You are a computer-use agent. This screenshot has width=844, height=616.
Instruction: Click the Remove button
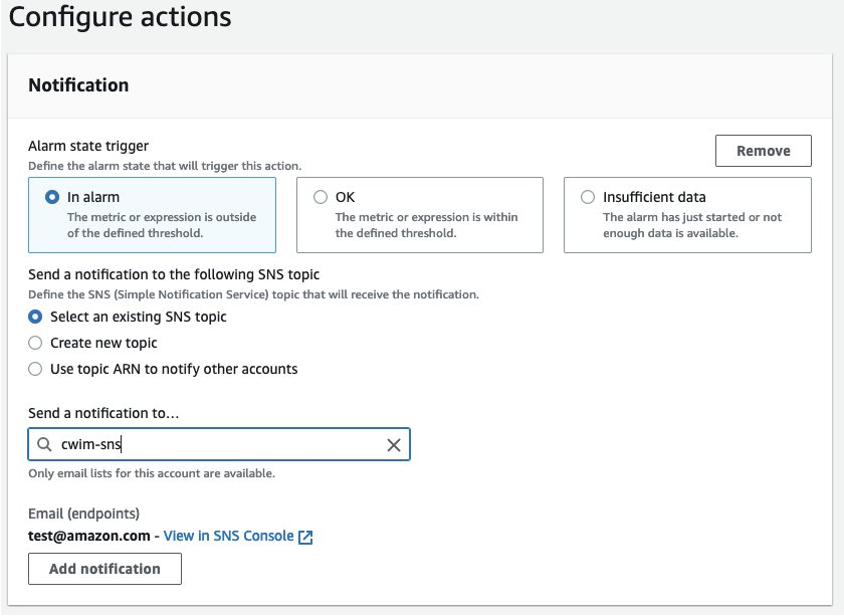[763, 151]
